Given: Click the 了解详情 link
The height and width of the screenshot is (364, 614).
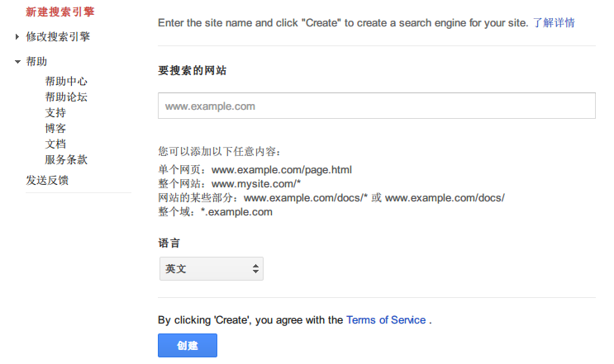Looking at the screenshot, I should pos(554,22).
